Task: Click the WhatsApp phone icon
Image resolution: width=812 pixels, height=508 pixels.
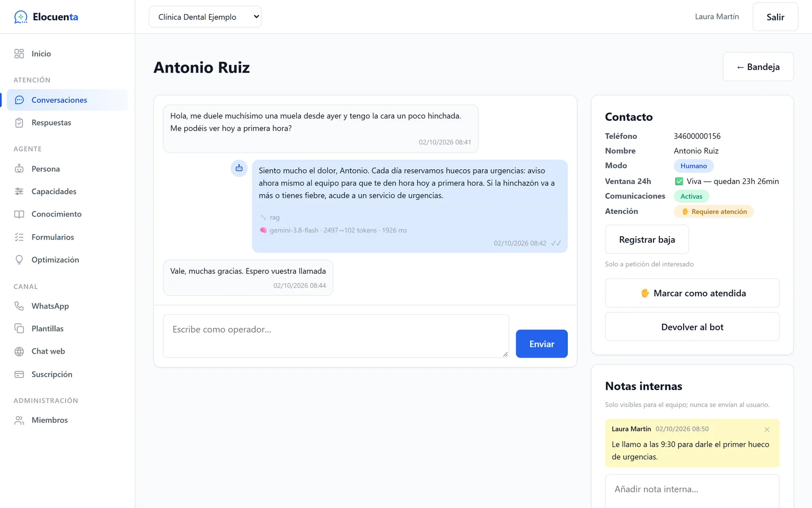Action: click(x=19, y=306)
